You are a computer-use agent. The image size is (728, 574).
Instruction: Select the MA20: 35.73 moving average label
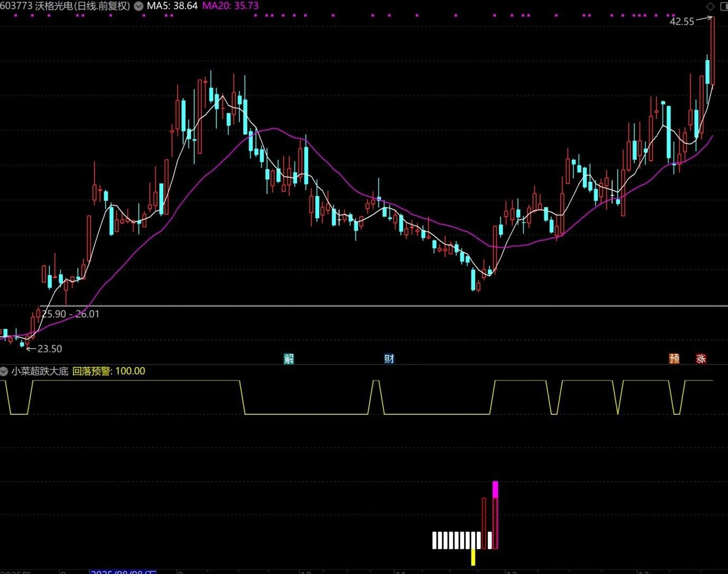point(231,6)
